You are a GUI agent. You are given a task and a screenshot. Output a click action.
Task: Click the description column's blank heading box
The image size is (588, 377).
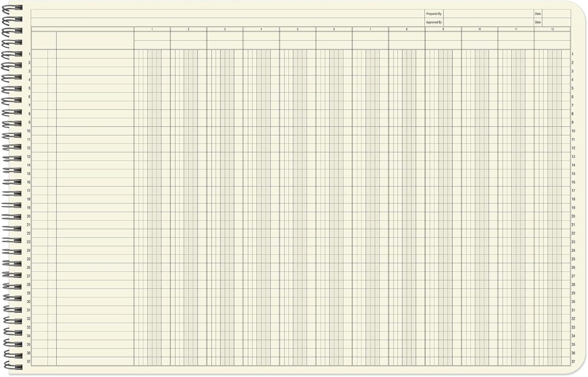click(x=95, y=40)
